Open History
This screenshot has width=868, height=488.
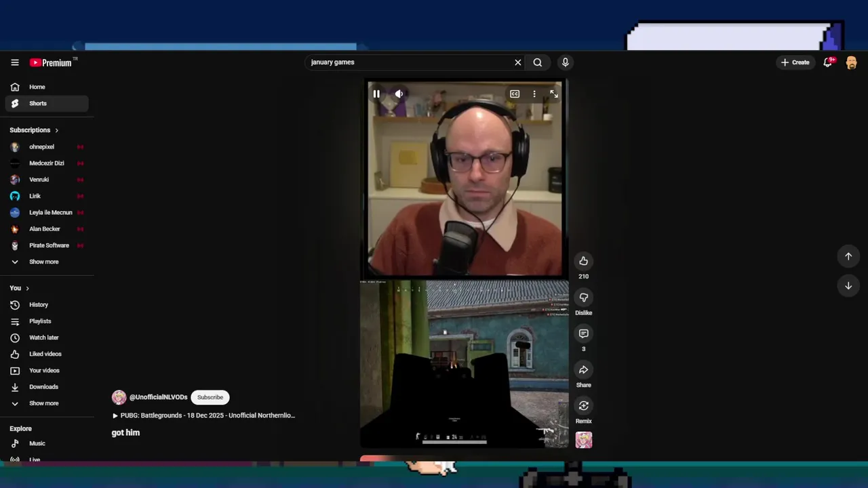click(47, 305)
